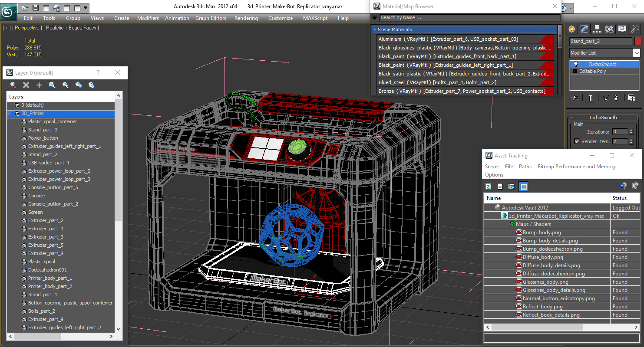Select the Aluminium (VRayMtl) material row
644x347 pixels.
(466, 39)
